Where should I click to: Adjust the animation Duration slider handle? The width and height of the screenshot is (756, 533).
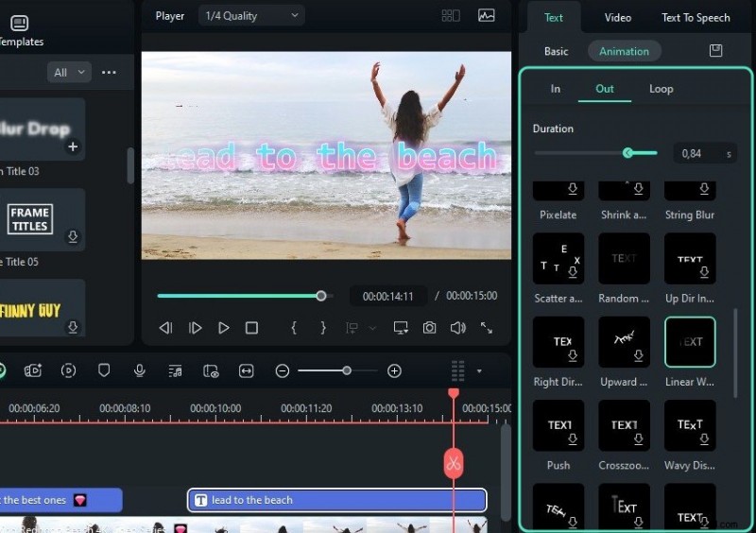(x=627, y=153)
